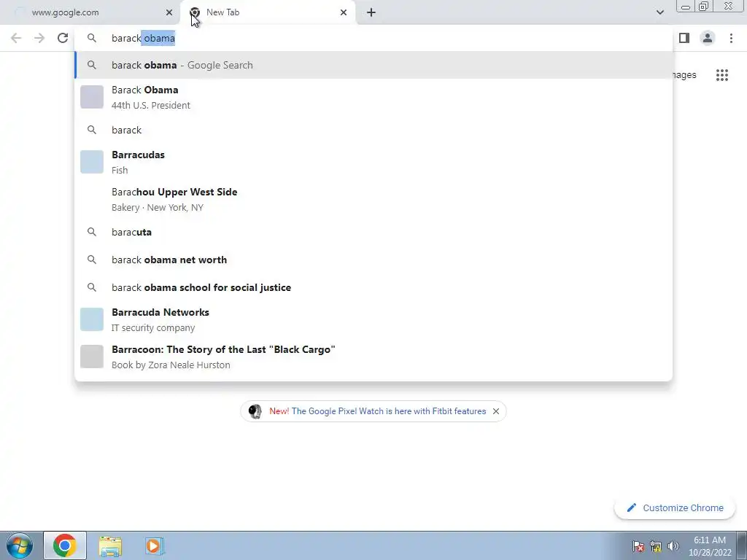The height and width of the screenshot is (560, 747).
Task: Select Barack Obama 44th U.S. President suggestion
Action: point(373,97)
